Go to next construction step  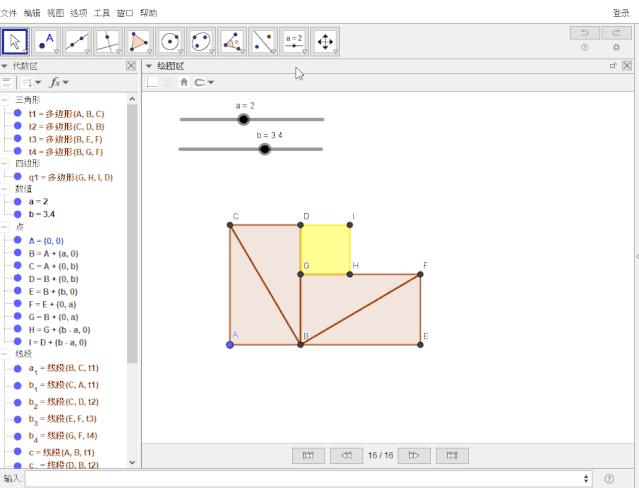click(x=414, y=455)
